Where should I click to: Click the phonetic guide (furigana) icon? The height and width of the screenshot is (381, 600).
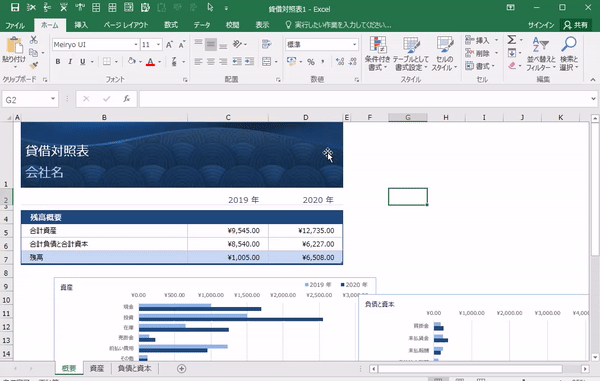(174, 62)
